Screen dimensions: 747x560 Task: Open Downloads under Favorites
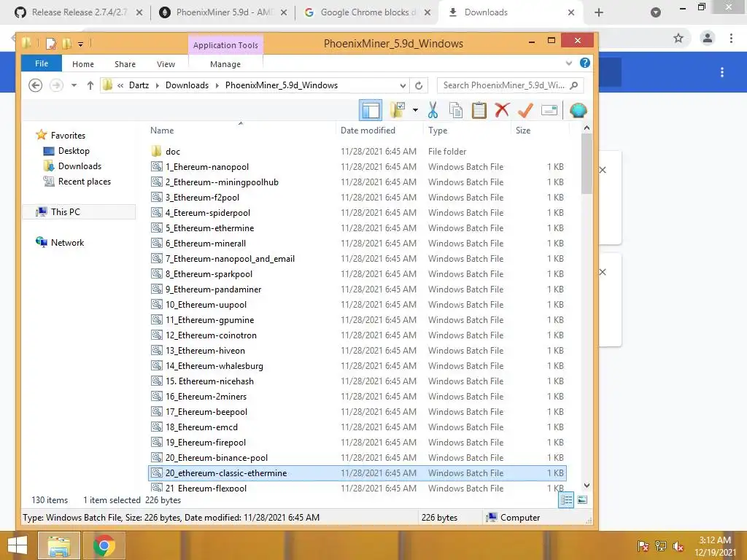click(x=79, y=166)
